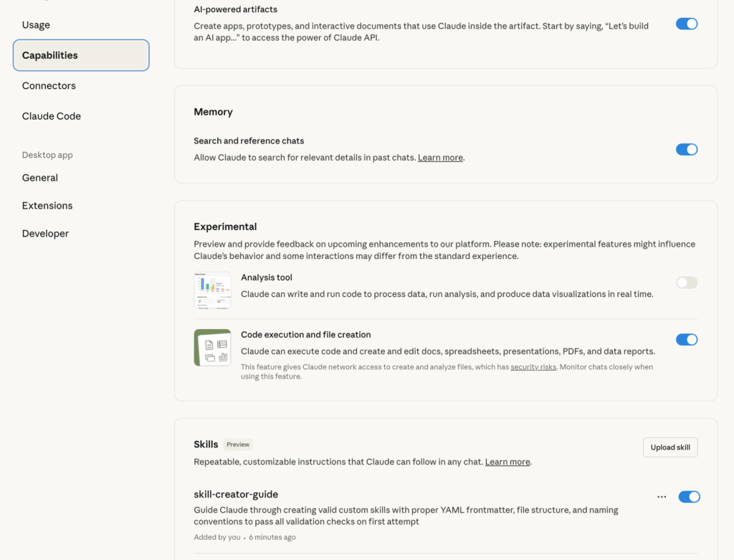Click the Analysis tool chart icon

(x=212, y=290)
